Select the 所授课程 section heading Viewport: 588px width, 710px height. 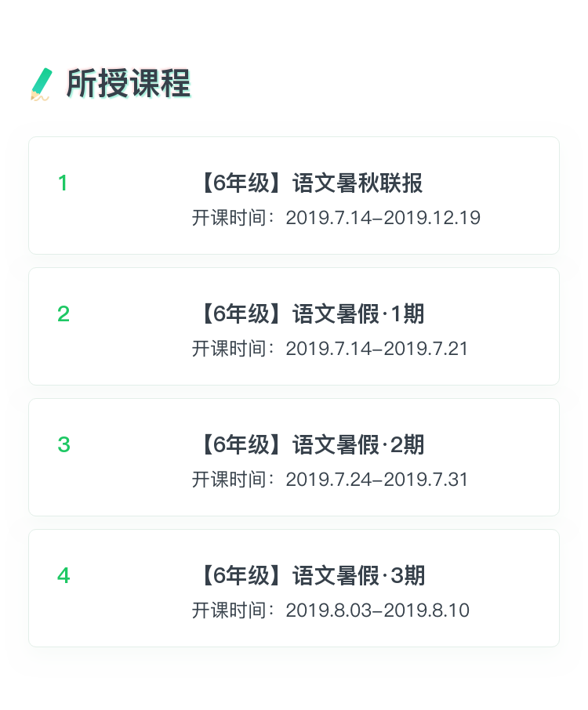coord(129,83)
